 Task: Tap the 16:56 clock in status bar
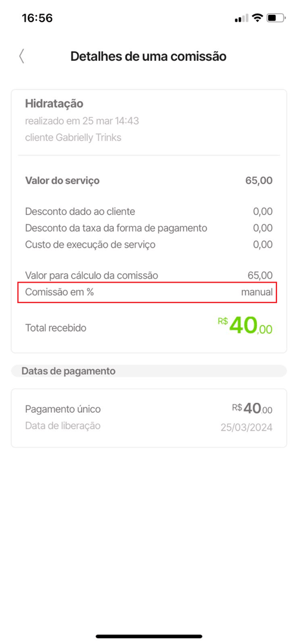pyautogui.click(x=37, y=18)
